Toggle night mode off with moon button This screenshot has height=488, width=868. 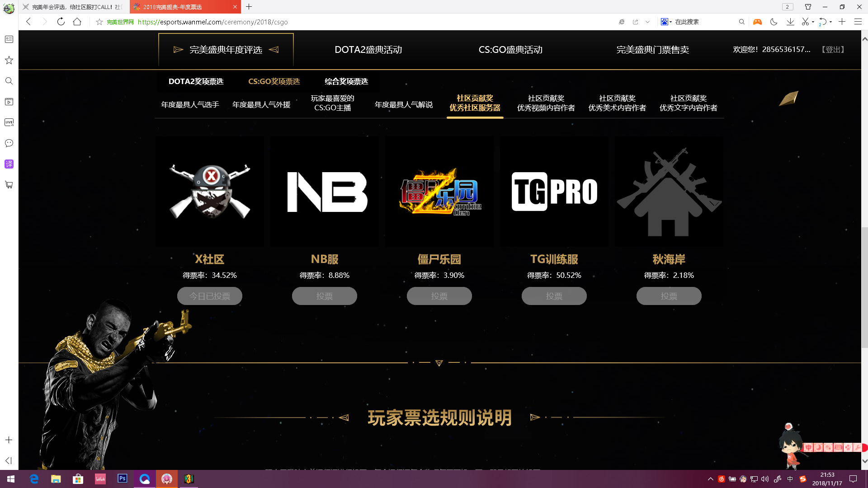pyautogui.click(x=774, y=22)
